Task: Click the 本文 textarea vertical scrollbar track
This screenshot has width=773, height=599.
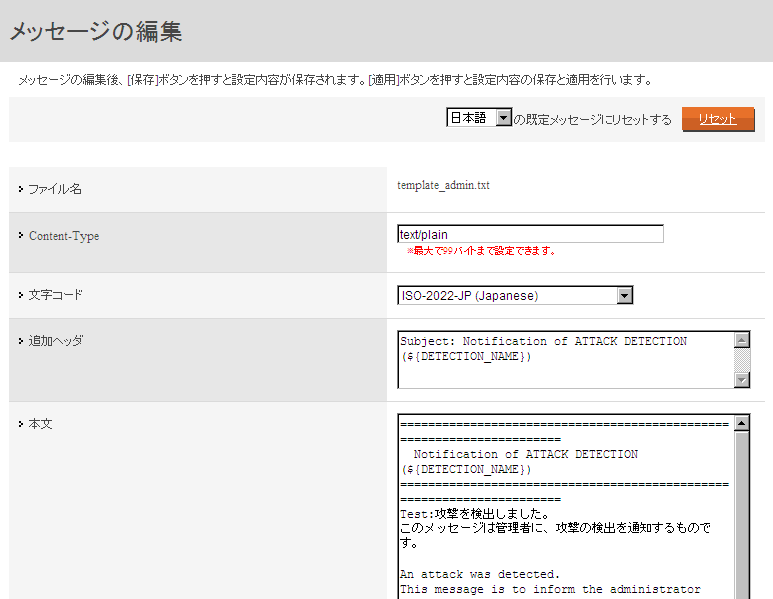Action: pos(741,515)
